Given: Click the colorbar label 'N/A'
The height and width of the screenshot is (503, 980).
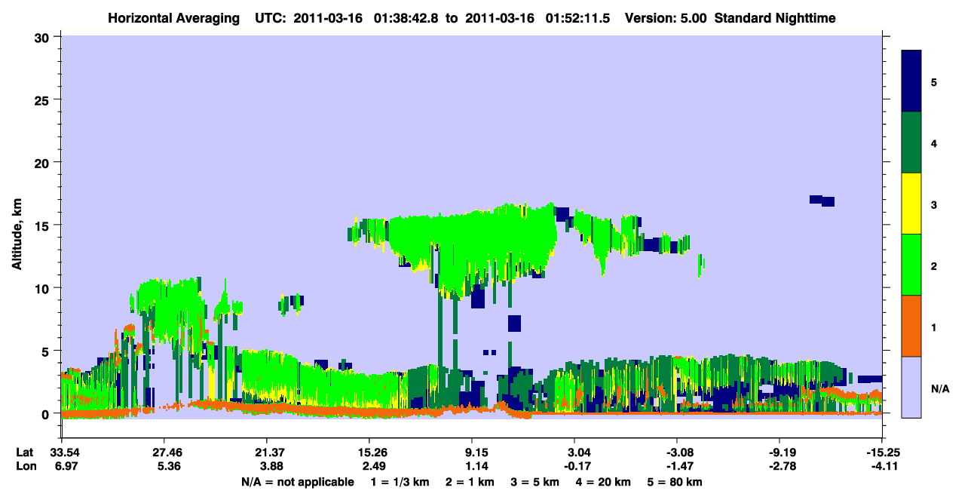Looking at the screenshot, I should click(939, 388).
